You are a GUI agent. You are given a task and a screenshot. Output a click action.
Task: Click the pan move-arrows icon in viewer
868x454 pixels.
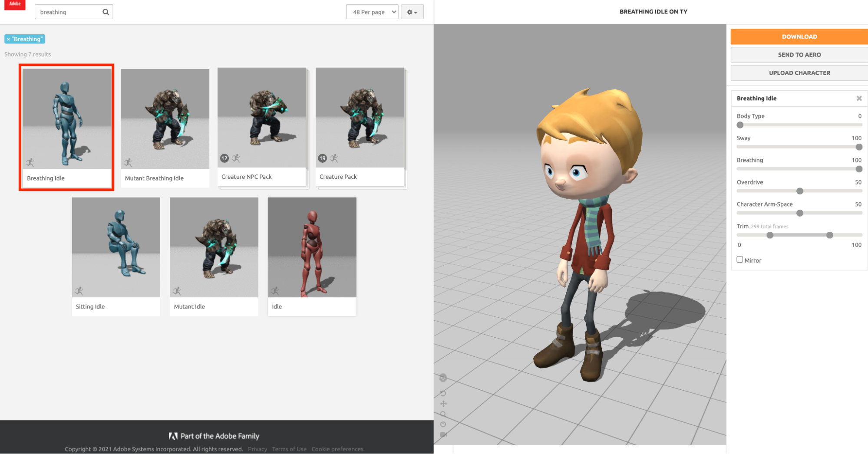pyautogui.click(x=443, y=404)
